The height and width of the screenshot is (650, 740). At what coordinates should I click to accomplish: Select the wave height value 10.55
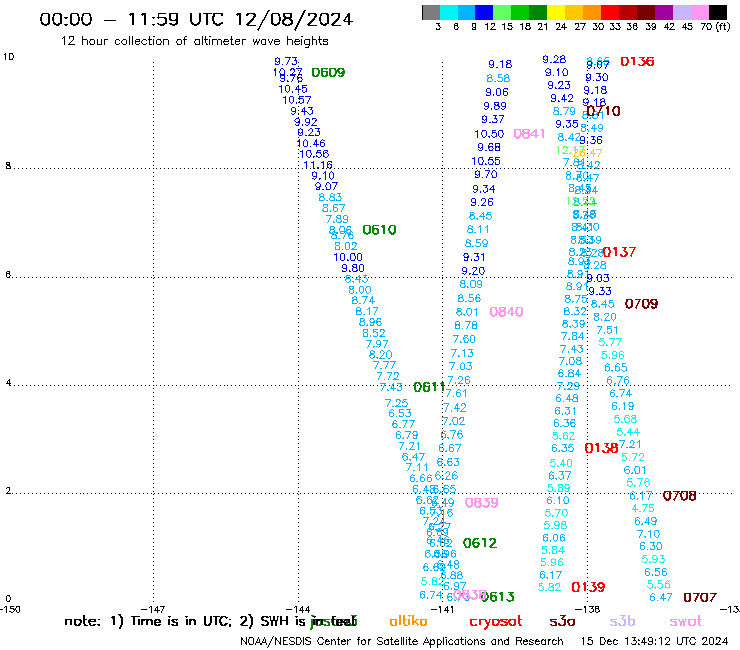click(486, 161)
